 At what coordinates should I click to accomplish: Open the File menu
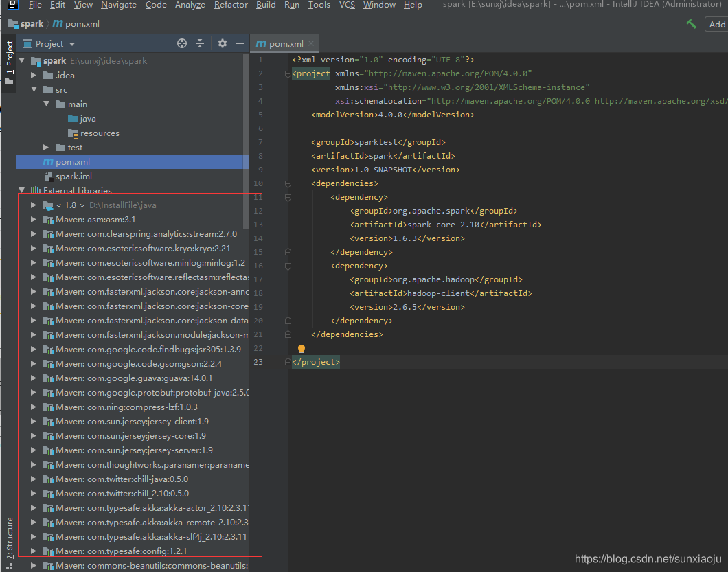point(35,5)
